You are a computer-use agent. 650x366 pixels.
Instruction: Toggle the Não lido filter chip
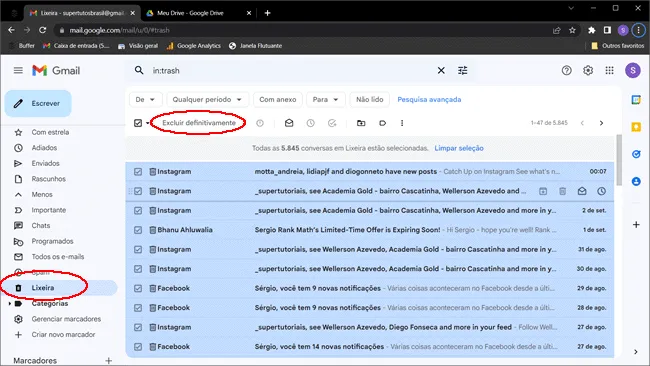point(370,99)
